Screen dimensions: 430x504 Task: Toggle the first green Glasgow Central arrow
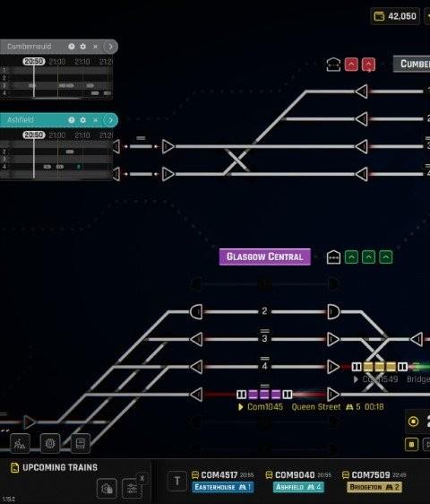[x=351, y=257]
